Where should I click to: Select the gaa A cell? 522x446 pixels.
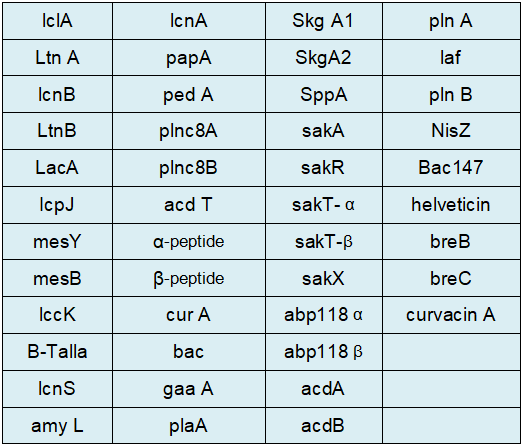(x=189, y=389)
